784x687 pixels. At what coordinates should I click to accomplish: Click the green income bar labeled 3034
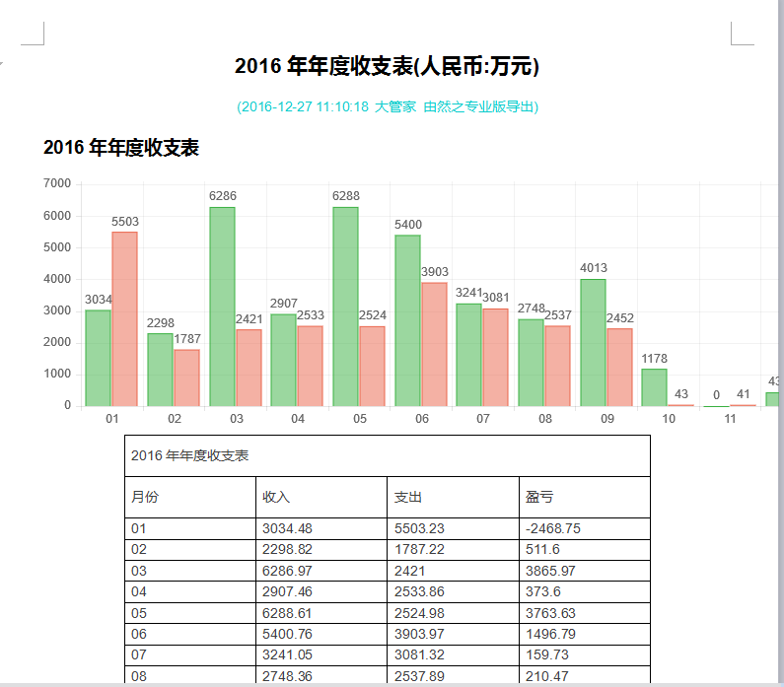pos(98,358)
